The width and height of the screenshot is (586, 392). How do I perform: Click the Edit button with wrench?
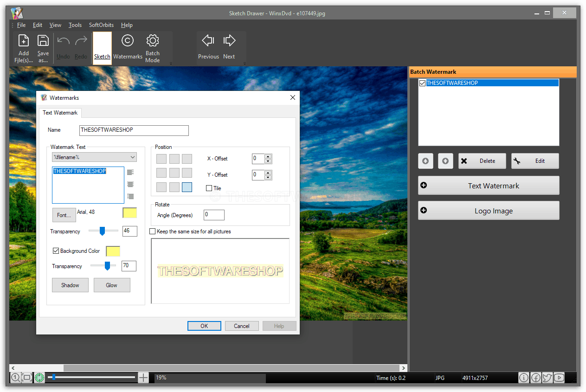click(x=535, y=161)
